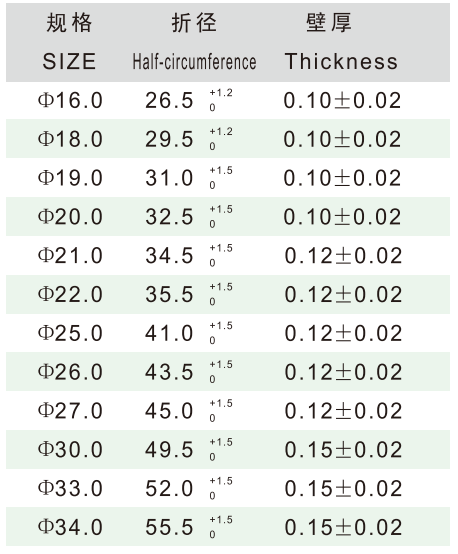This screenshot has width=458, height=554.
Task: Click the SIZE column header
Action: (69, 61)
